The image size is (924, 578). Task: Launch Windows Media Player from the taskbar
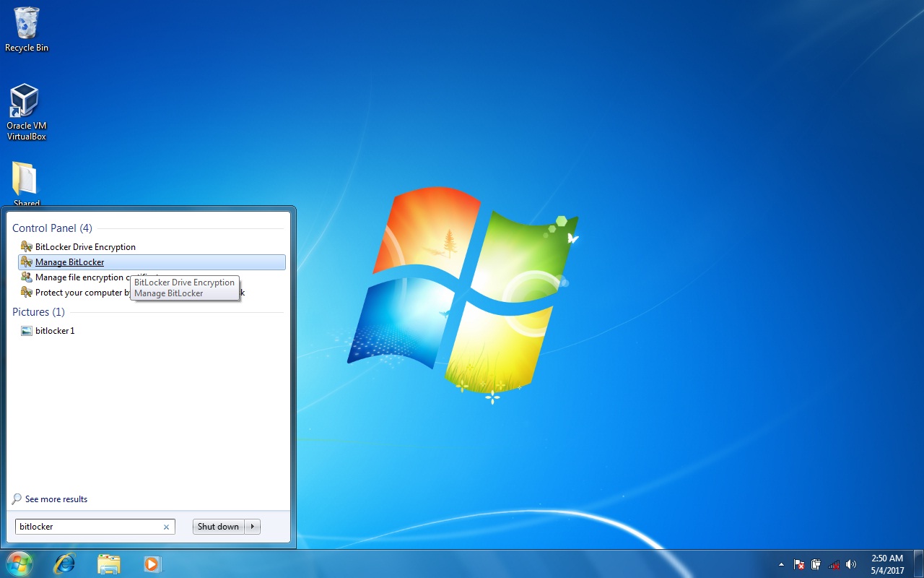coord(152,564)
